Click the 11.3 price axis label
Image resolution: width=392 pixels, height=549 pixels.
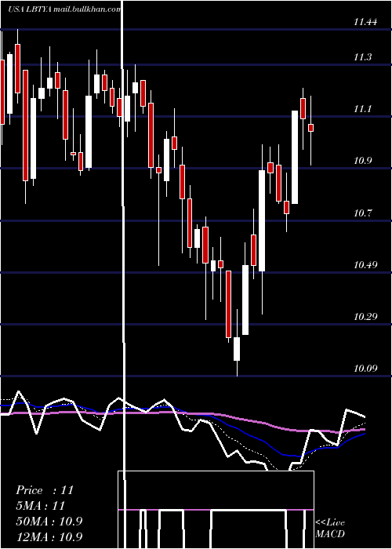tap(362, 57)
